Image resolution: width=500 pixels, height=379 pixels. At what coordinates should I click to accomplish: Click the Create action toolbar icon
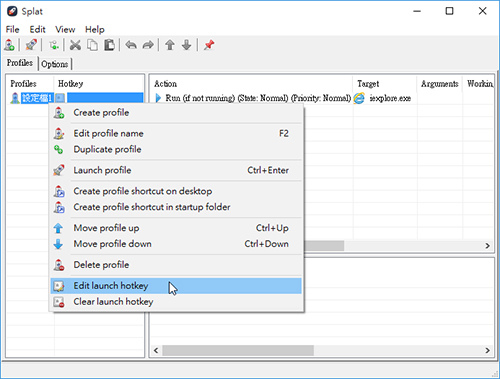(x=54, y=45)
